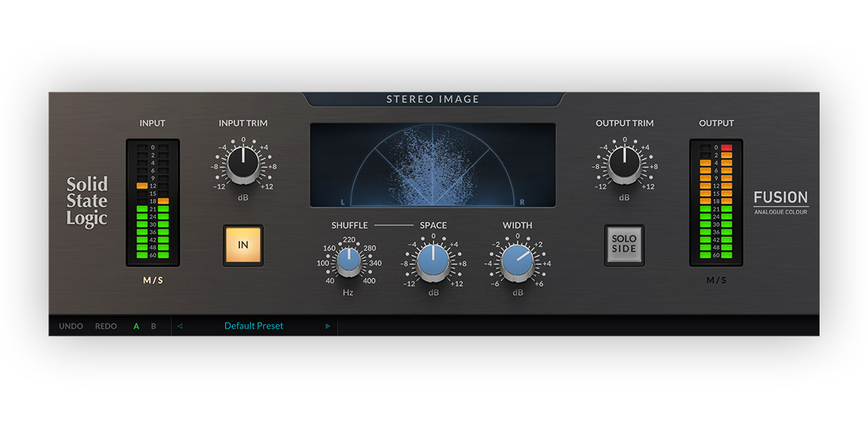
Task: Open the Default Preset browser
Action: point(253,326)
